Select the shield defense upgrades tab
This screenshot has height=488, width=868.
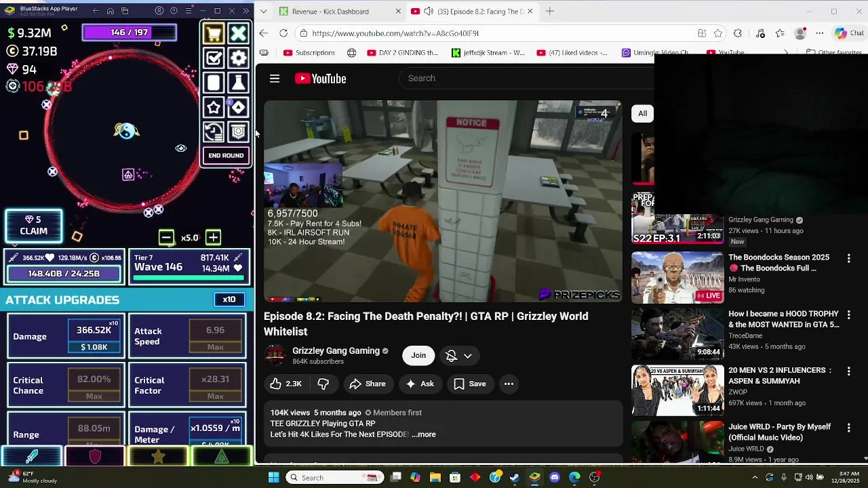[95, 457]
